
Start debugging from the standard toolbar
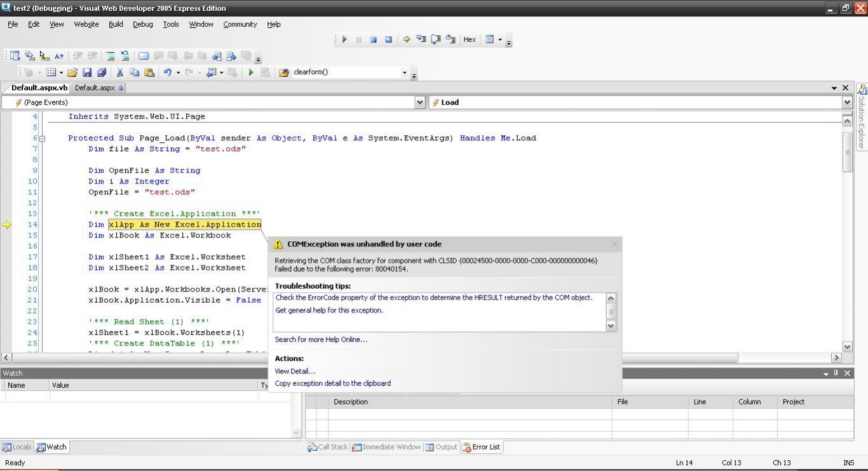tap(251, 72)
